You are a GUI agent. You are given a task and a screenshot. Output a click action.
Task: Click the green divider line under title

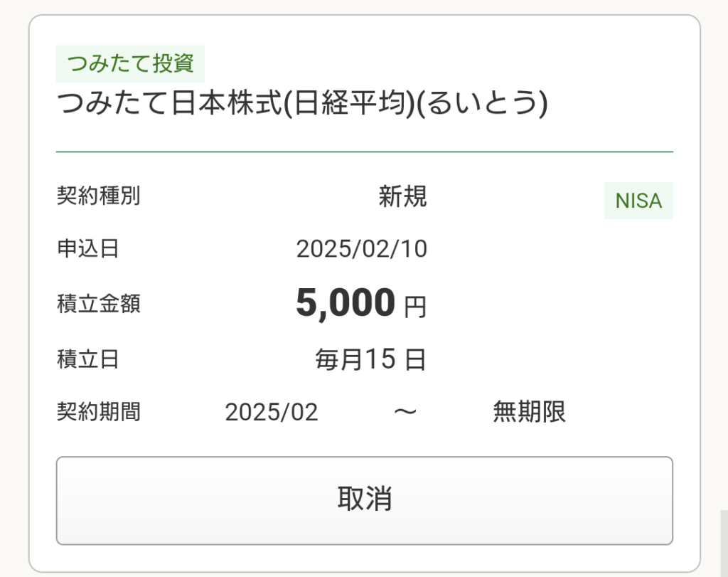[x=365, y=152]
